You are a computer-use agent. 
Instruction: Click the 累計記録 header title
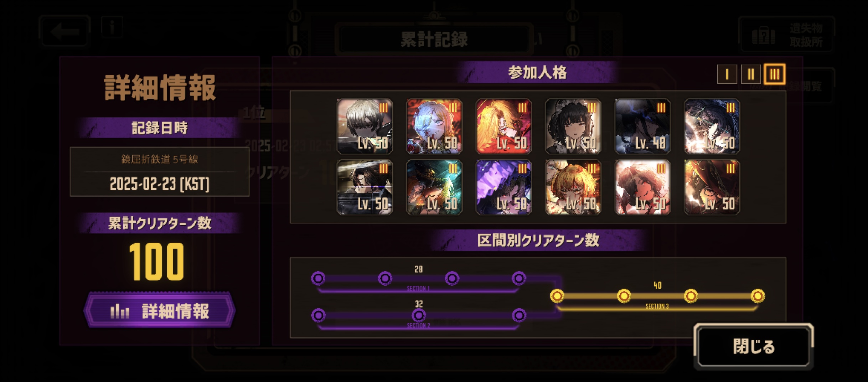(x=434, y=39)
